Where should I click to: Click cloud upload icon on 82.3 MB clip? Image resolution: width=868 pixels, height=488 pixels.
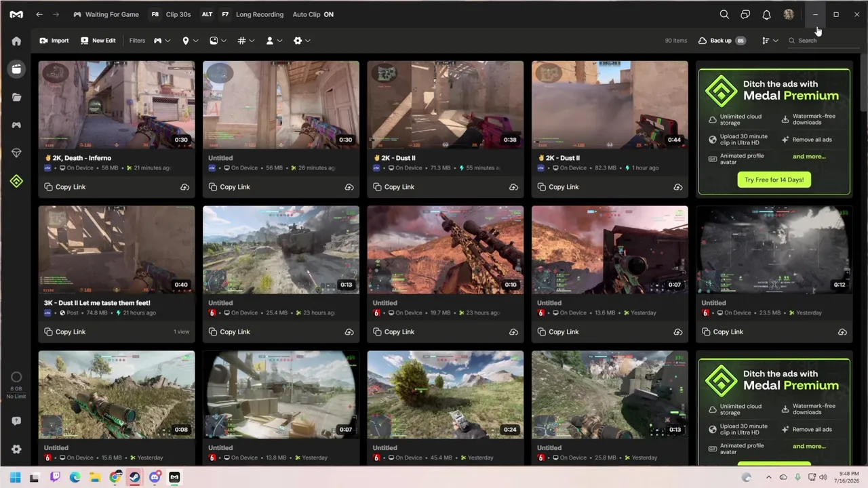pyautogui.click(x=677, y=187)
